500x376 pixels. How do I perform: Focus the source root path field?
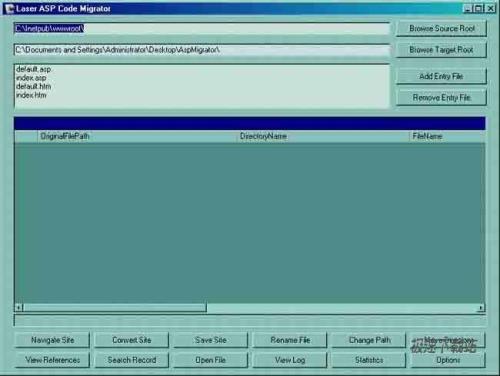(202, 29)
